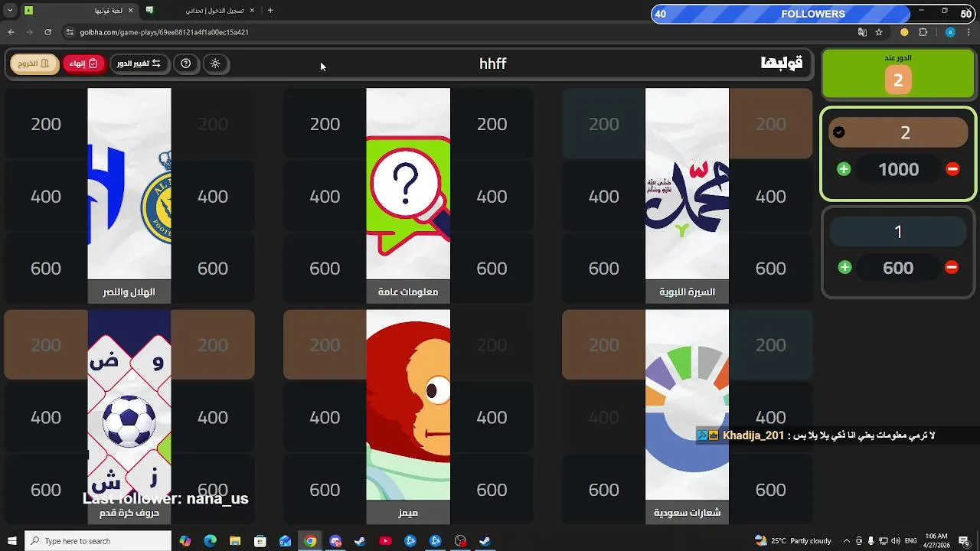
Task: Pick the 200 question left of معلومات عامة image
Action: [x=325, y=124]
